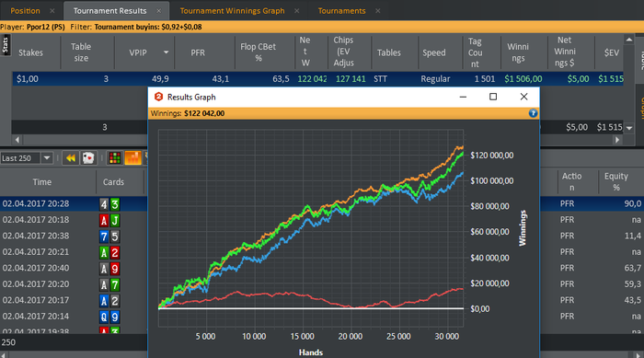Select hand 02.04.2017 20:28
The width and height of the screenshot is (644, 358).
[x=36, y=204]
